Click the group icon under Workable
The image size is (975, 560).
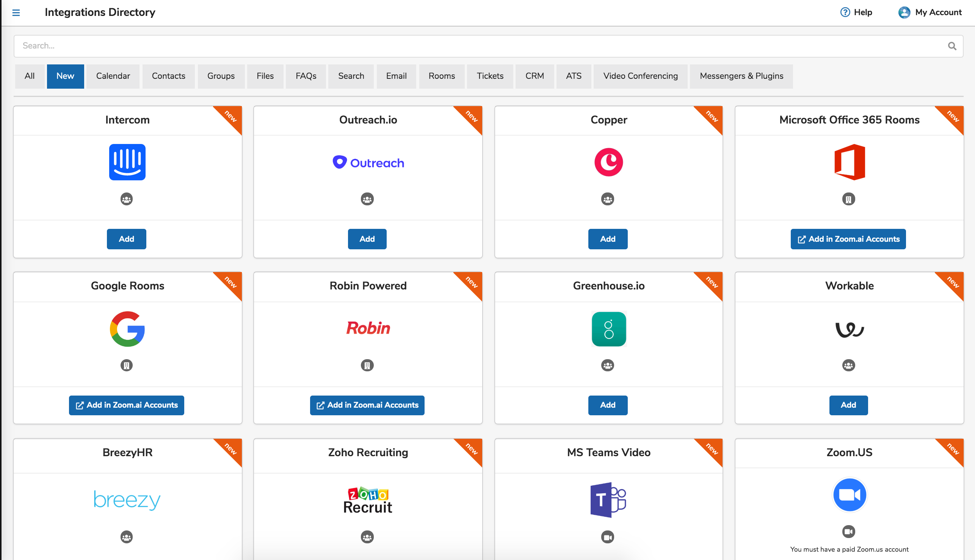848,365
